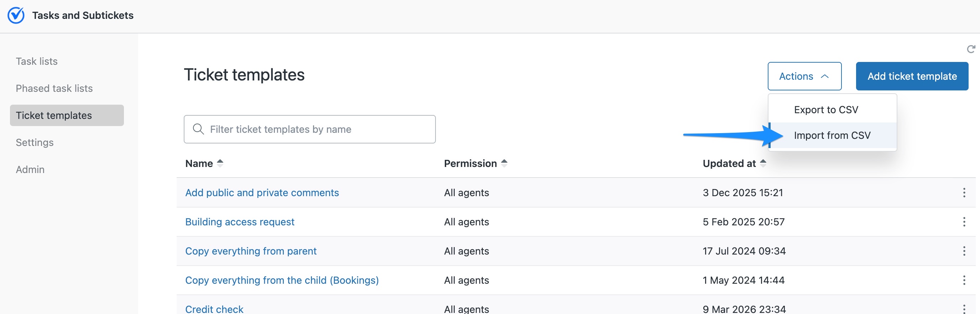980x314 pixels.
Task: Open Building access request template
Action: [x=240, y=222]
